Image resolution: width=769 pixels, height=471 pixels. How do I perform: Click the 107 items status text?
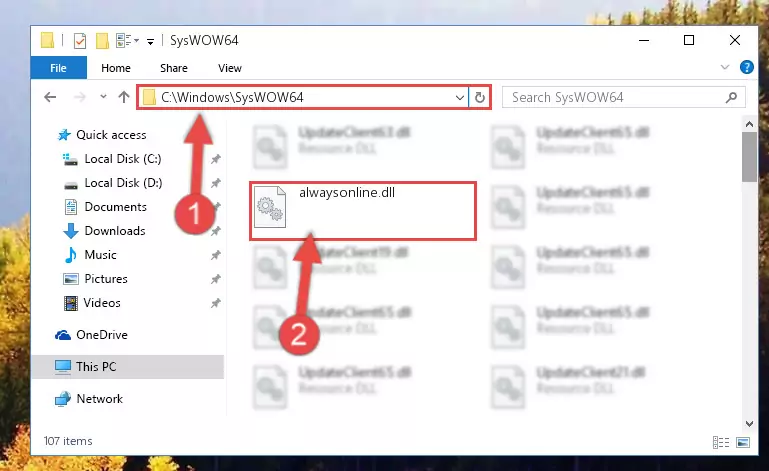[68, 441]
